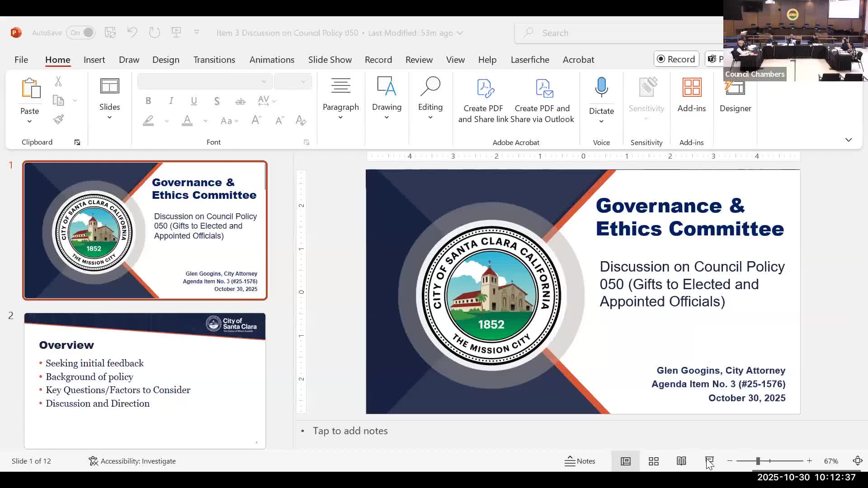The width and height of the screenshot is (868, 488).
Task: Switch to the Slide Show tab
Action: click(x=330, y=60)
